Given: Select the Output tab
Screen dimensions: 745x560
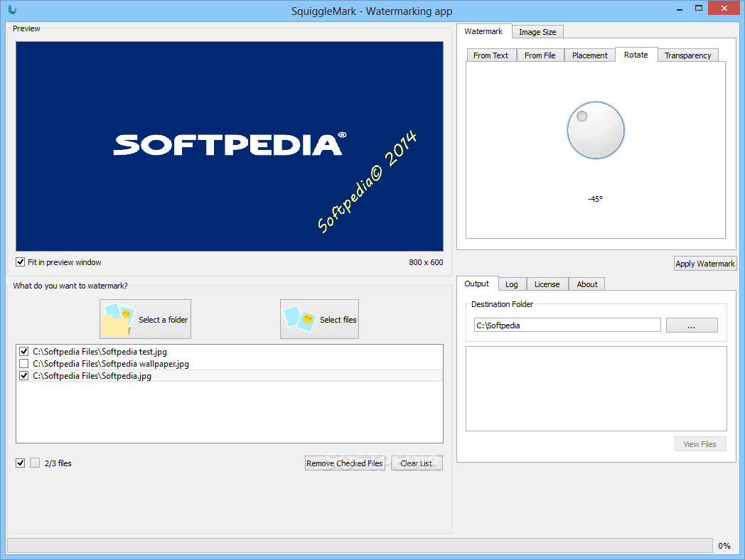Looking at the screenshot, I should 476,284.
